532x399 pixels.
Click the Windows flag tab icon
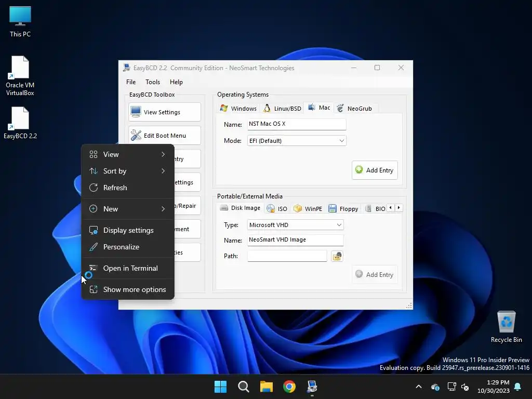click(223, 108)
